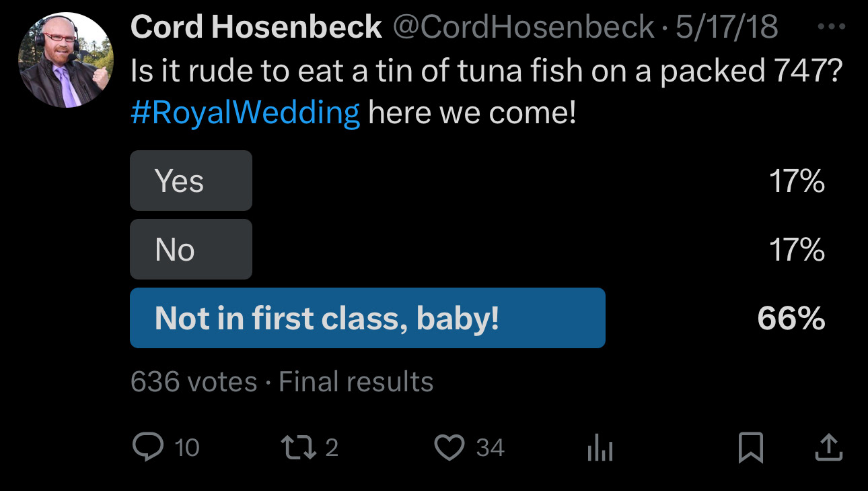Open the #RoyalWedding hashtag
This screenshot has height=491, width=868.
pos(245,112)
